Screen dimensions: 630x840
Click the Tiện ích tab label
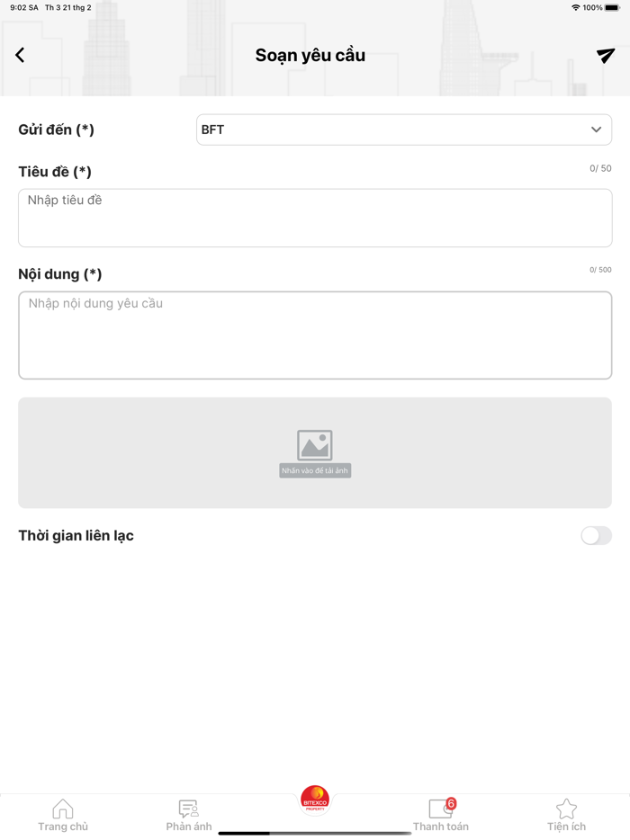(x=566, y=827)
